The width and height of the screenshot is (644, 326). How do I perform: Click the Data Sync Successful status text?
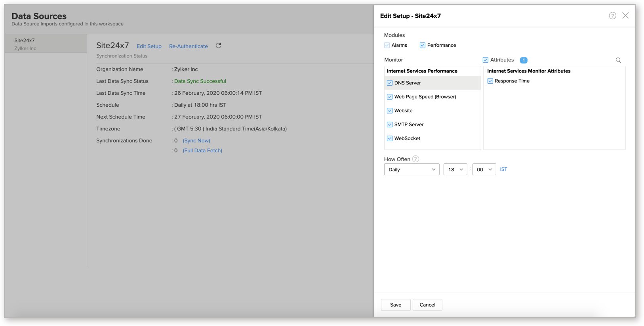200,81
